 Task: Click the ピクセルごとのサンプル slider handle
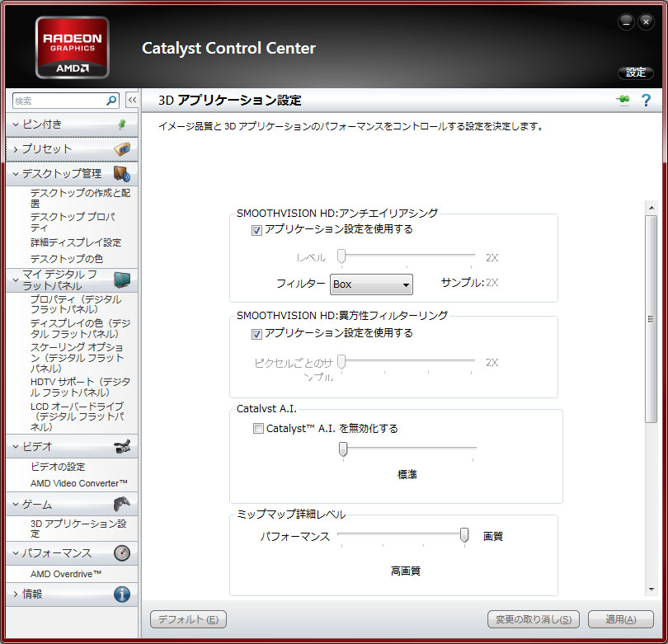coord(341,362)
